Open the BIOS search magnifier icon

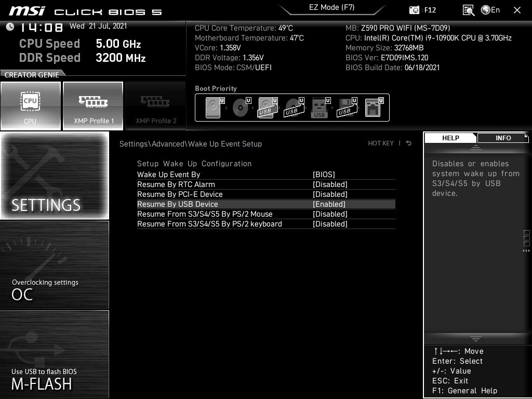click(469, 10)
